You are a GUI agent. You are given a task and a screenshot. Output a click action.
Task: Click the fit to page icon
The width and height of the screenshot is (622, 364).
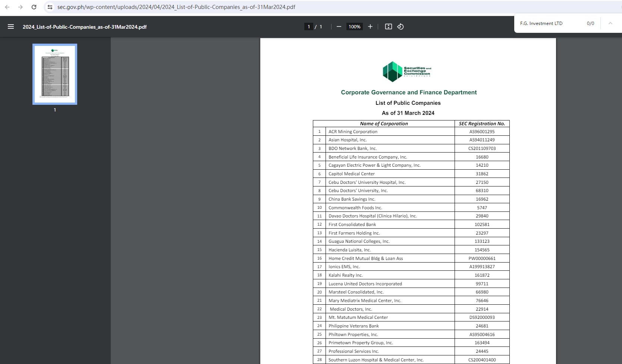(388, 26)
